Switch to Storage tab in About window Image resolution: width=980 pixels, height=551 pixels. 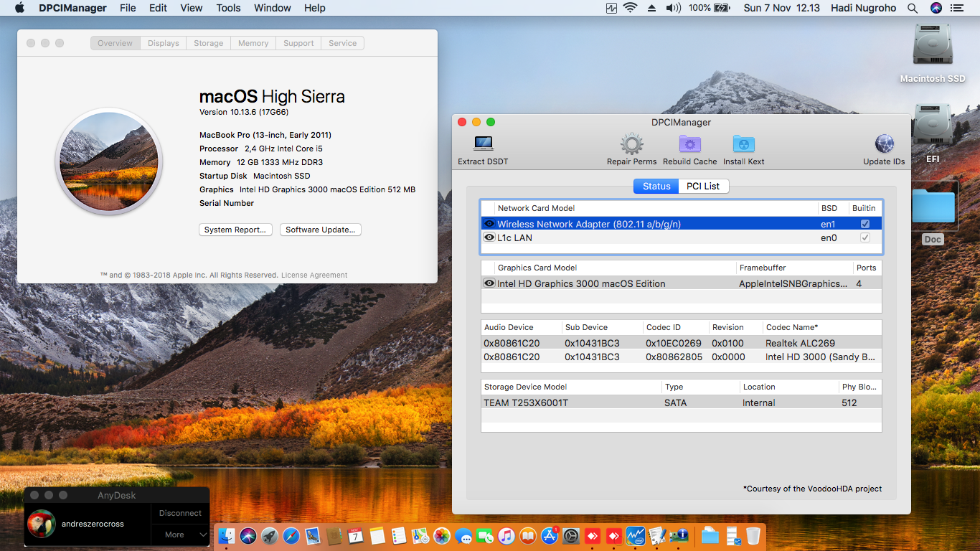pyautogui.click(x=209, y=43)
